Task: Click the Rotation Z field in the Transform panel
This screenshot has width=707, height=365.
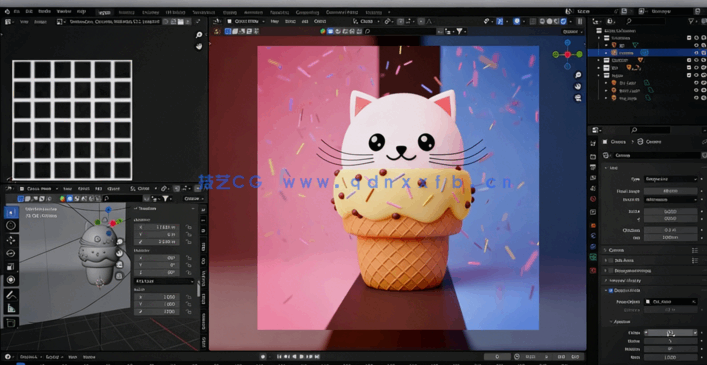Action: pos(156,273)
